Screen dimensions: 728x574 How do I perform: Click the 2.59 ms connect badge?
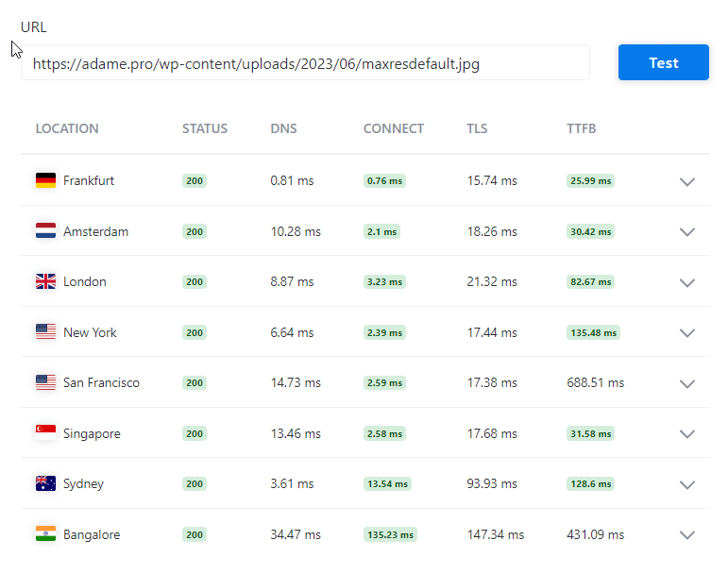pyautogui.click(x=384, y=382)
